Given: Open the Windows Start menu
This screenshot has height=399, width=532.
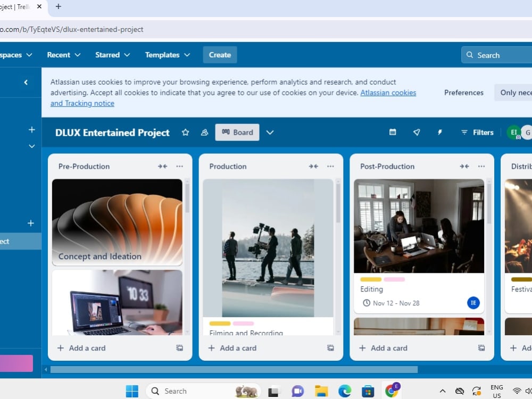Looking at the screenshot, I should (132, 391).
